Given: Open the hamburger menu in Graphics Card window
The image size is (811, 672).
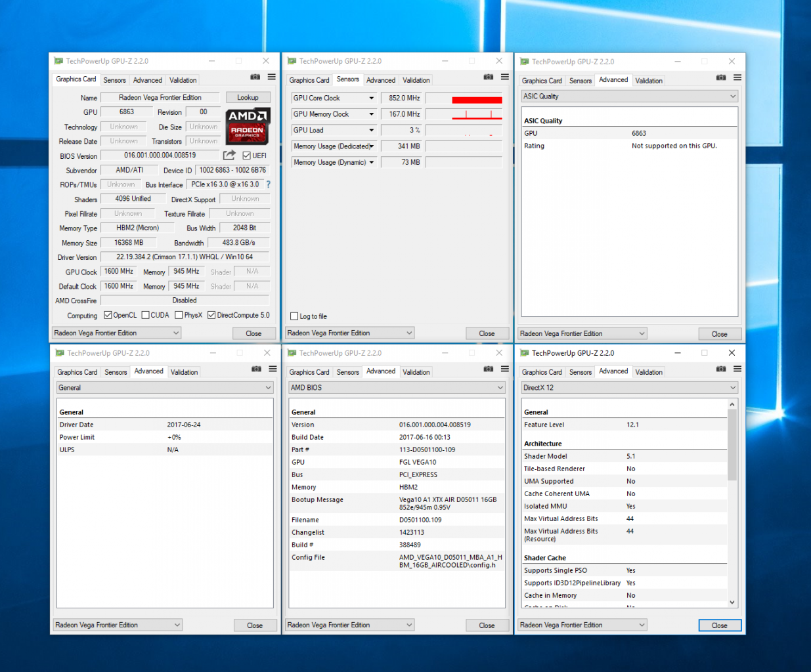Looking at the screenshot, I should [272, 77].
